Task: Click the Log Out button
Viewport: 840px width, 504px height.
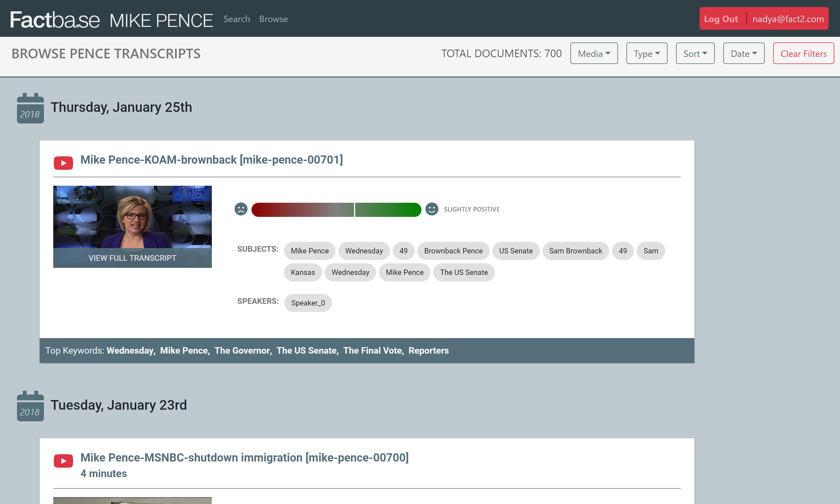Action: coord(721,19)
